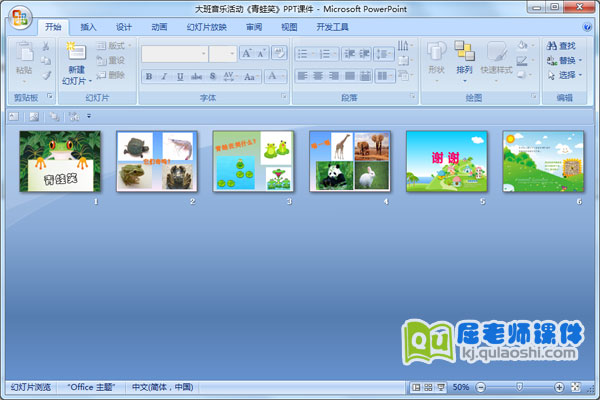Image resolution: width=600 pixels, height=400 pixels.
Task: Open the line spacing dropdown
Action: pyautogui.click(x=384, y=54)
